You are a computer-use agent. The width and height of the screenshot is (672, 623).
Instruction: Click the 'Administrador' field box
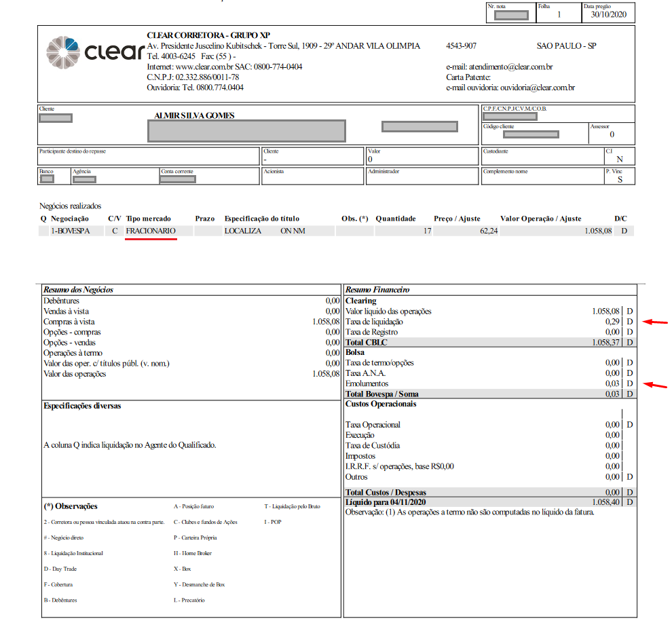(422, 176)
